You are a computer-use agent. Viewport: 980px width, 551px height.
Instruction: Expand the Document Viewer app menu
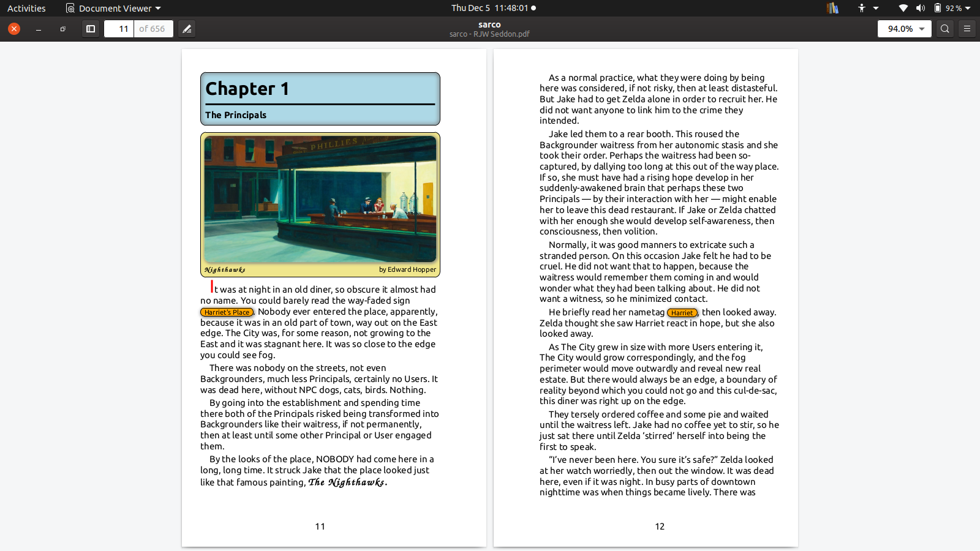pos(113,8)
